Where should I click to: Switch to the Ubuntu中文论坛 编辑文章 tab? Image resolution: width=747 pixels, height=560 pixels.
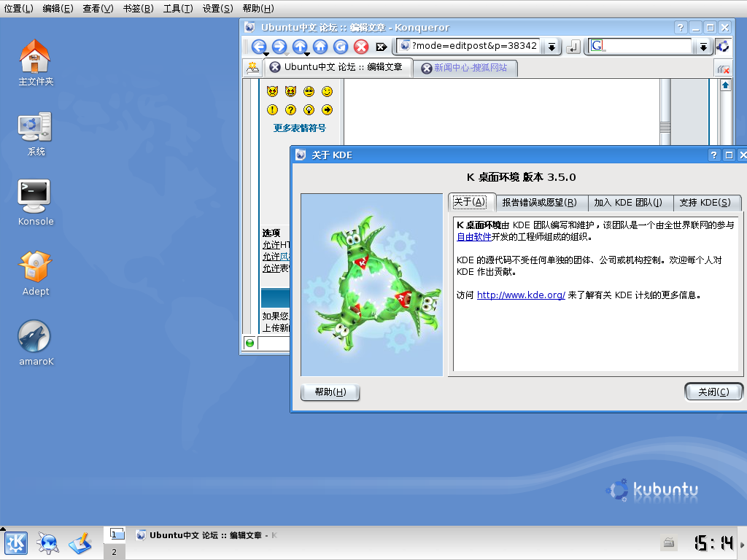(338, 67)
